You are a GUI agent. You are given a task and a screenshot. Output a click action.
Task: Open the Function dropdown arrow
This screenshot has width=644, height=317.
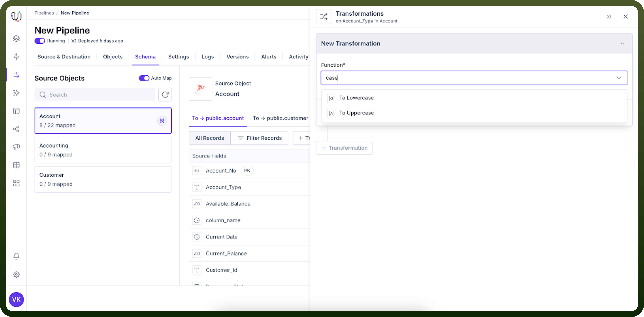pos(619,78)
